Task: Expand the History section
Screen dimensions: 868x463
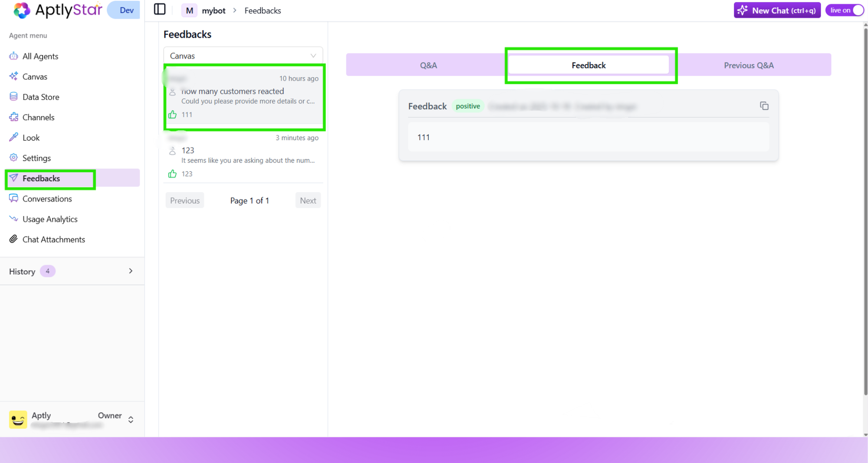Action: point(130,271)
